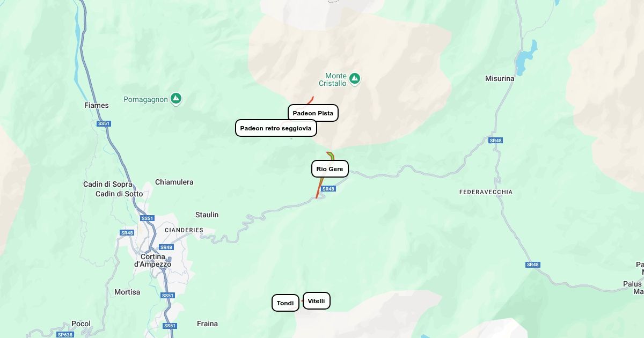Screen dimensions: 644x338
Task: Click the SR48 shield below Misurina
Action: [x=495, y=141]
